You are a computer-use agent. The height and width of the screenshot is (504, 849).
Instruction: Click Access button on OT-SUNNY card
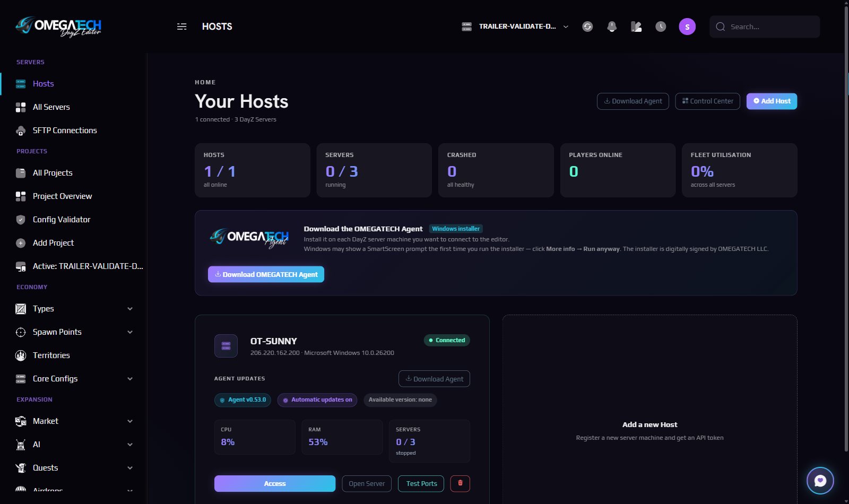coord(275,484)
